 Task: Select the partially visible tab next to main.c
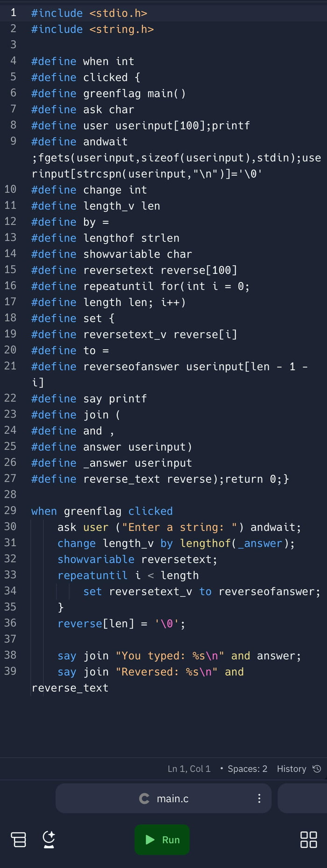coord(302,798)
